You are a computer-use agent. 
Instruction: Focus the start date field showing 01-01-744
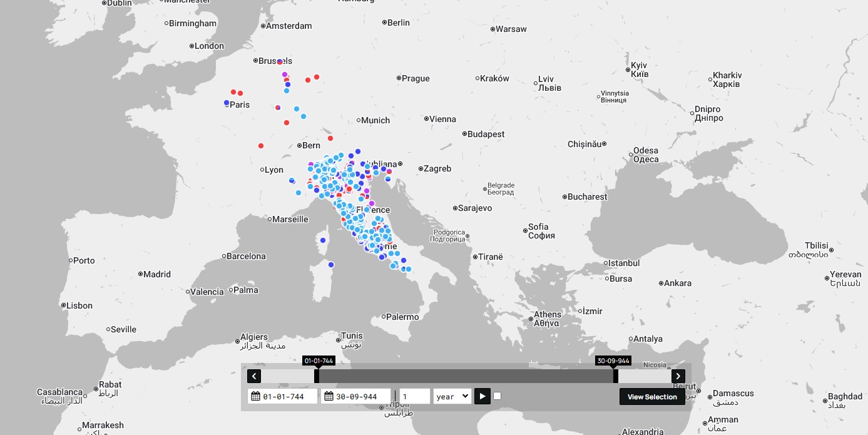point(288,396)
